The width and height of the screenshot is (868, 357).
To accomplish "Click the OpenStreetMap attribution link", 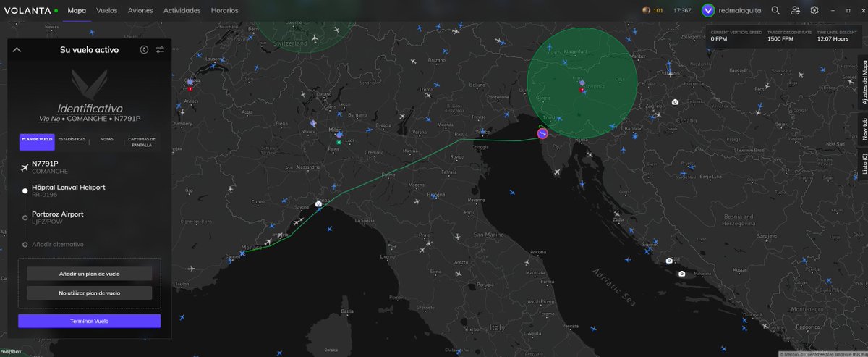I will click(x=819, y=354).
